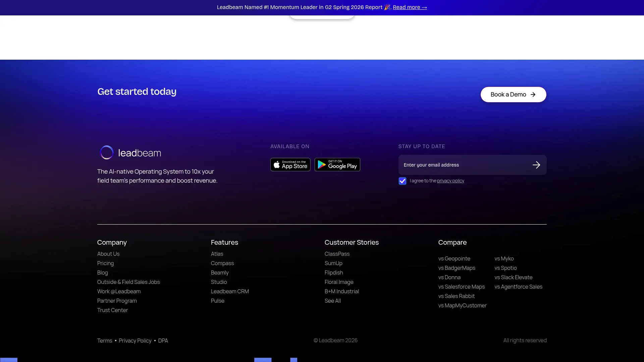Open the Google Play download badge
The width and height of the screenshot is (644, 362).
click(337, 165)
